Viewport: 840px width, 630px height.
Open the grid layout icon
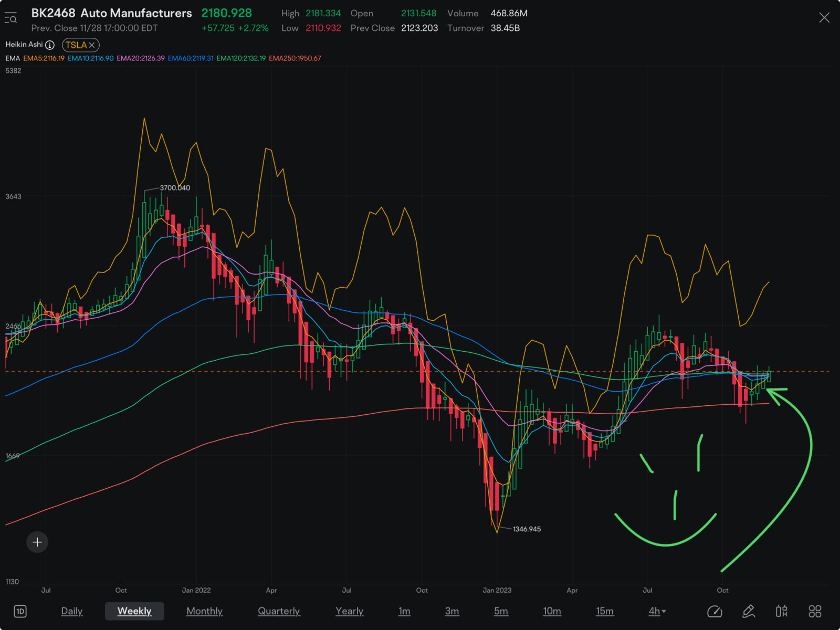click(815, 611)
